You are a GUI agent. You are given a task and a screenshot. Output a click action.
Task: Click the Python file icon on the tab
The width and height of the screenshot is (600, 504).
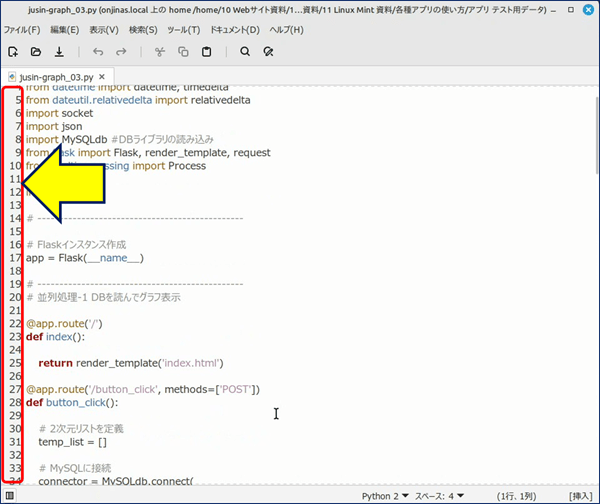click(x=12, y=77)
